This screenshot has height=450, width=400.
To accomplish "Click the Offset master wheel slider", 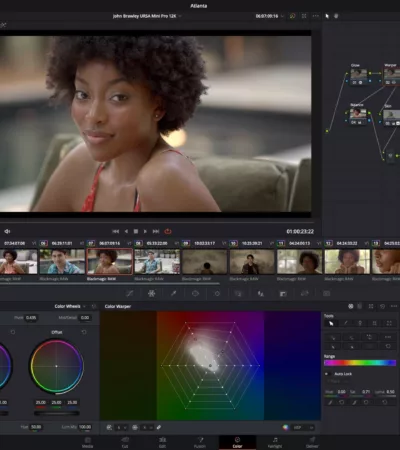I will [57, 413].
